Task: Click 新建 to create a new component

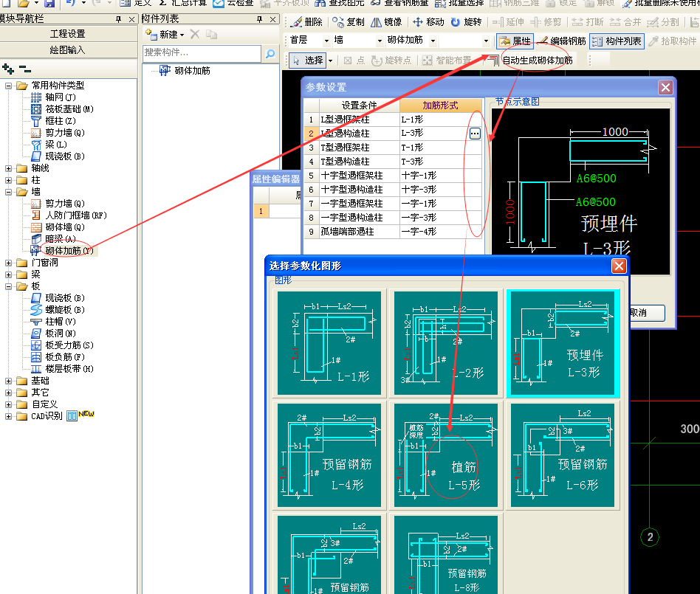Action: click(x=165, y=35)
